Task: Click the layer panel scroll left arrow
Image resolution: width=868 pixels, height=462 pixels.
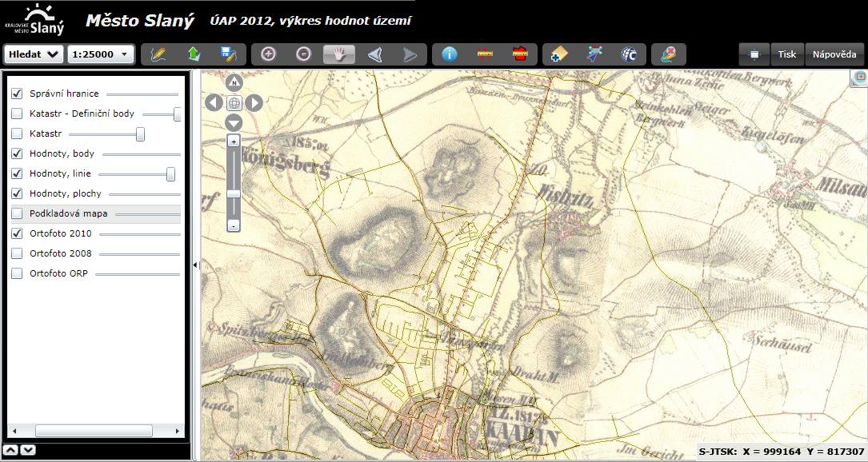Action: pyautogui.click(x=14, y=431)
